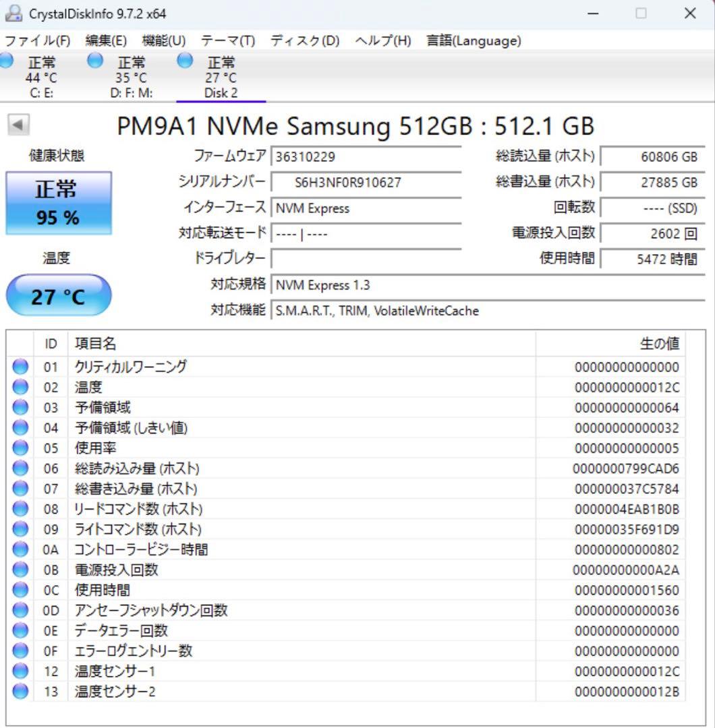
Task: Click the 正常 95 % health status button
Action: (x=59, y=203)
